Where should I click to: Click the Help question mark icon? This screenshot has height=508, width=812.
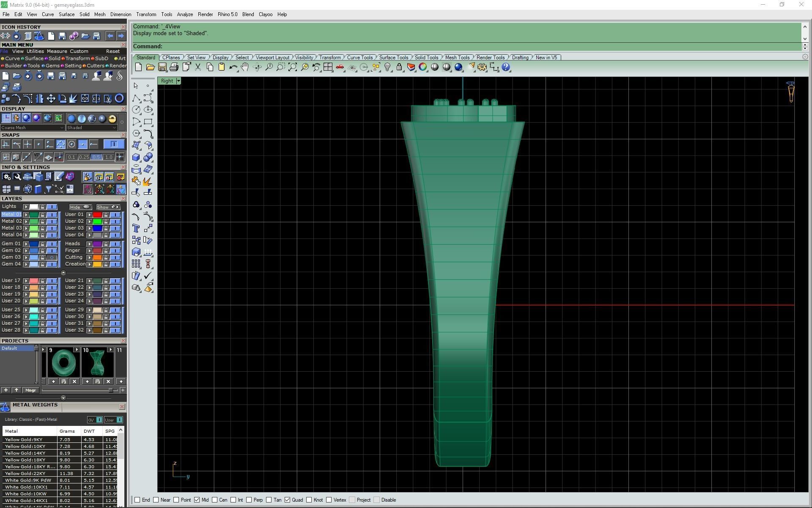click(506, 67)
